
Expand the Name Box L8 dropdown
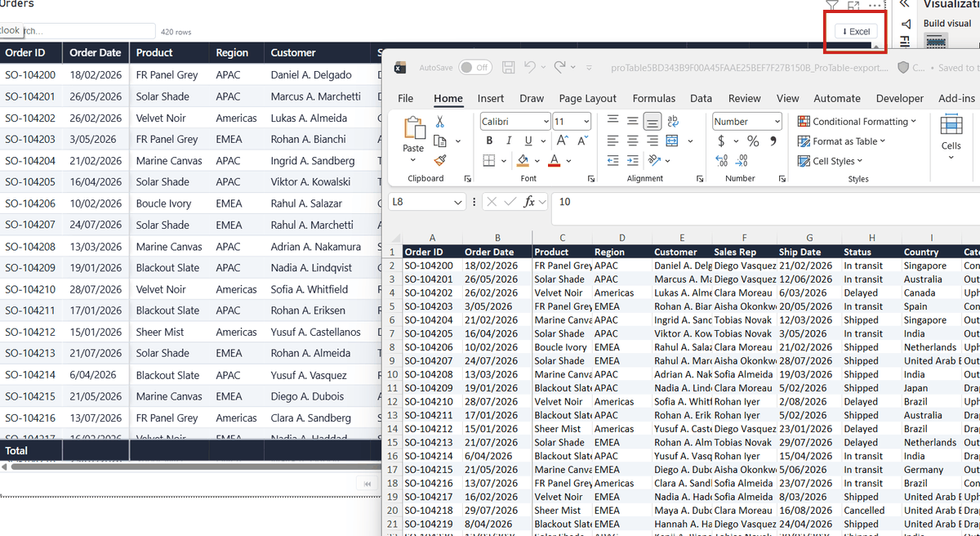[x=457, y=201]
